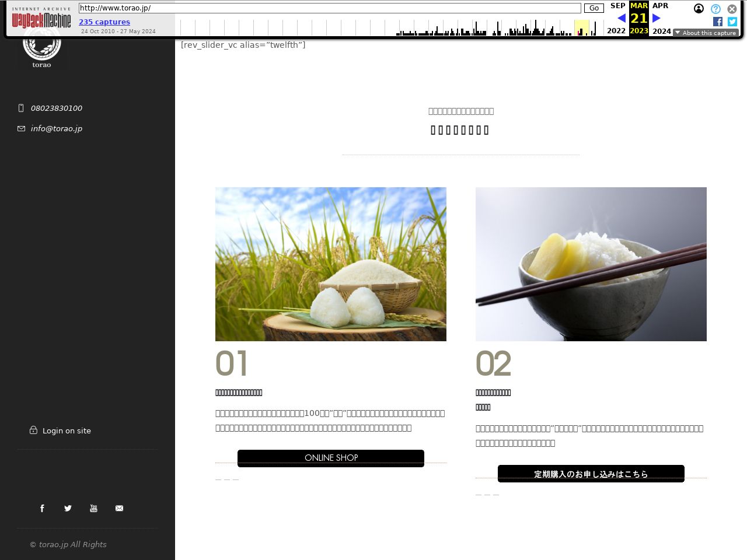Go to next capture arrow
Image resolution: width=747 pixels, height=560 pixels.
[x=657, y=18]
